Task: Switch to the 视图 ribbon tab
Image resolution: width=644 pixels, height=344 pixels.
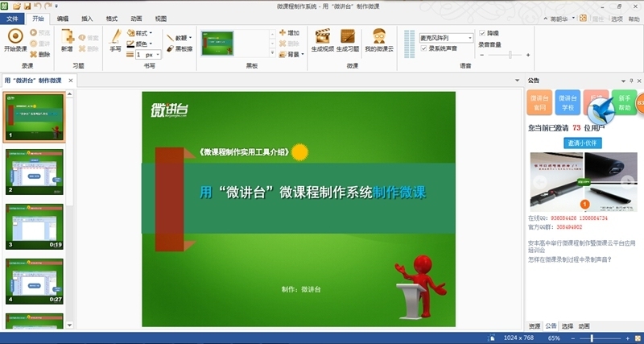Action: 161,19
